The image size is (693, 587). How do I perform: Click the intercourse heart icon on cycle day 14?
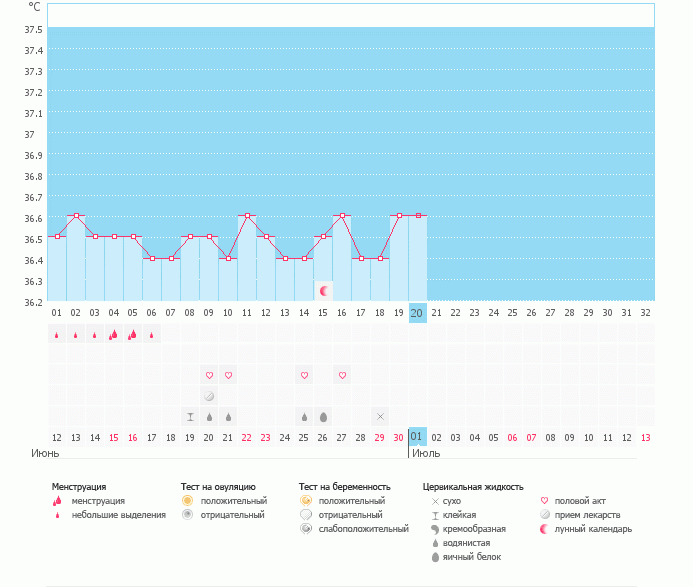(x=304, y=375)
